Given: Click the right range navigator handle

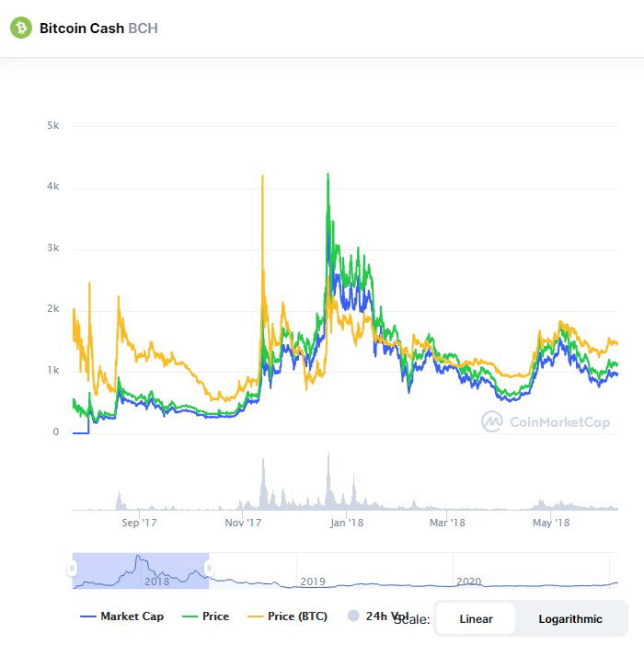Looking at the screenshot, I should pyautogui.click(x=209, y=569).
